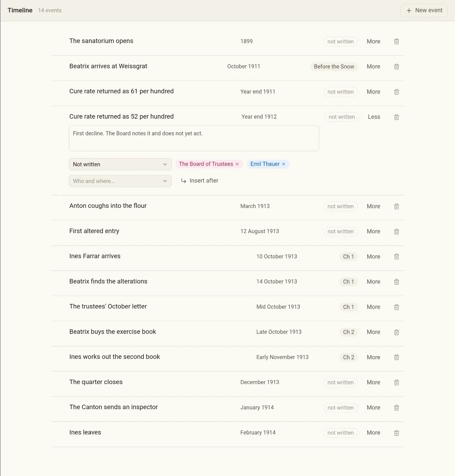Screen dimensions: 455x476
Task: Click the 'Year end 1912' date field
Action: click(x=259, y=117)
